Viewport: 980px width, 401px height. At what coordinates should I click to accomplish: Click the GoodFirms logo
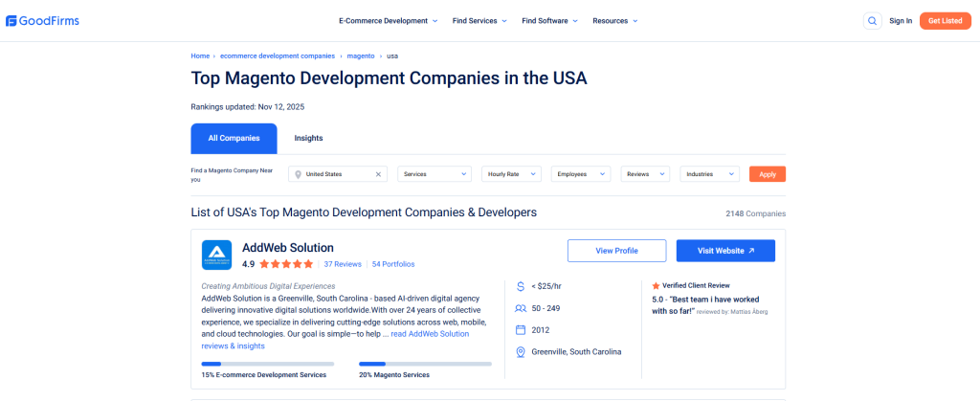pyautogui.click(x=42, y=21)
